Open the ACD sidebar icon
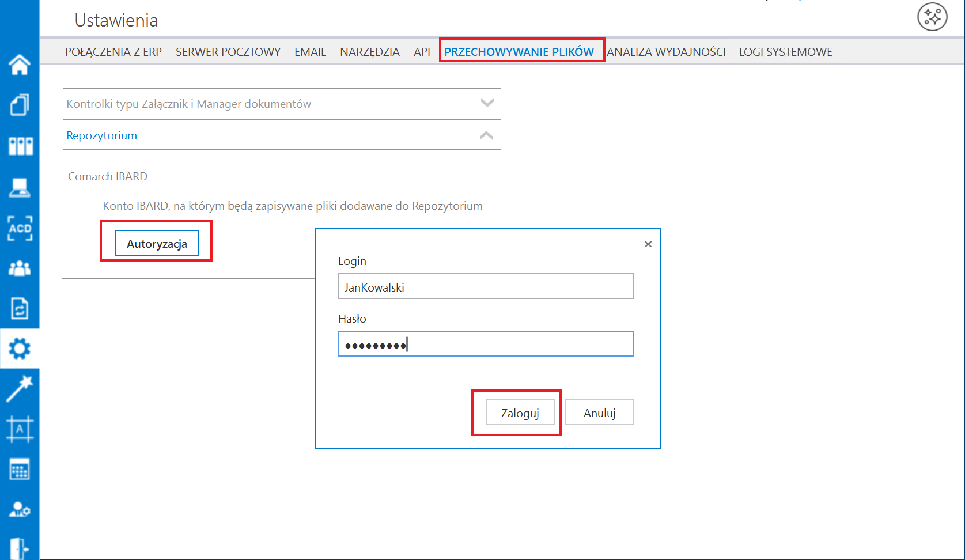This screenshot has height=560, width=965. coord(20,228)
